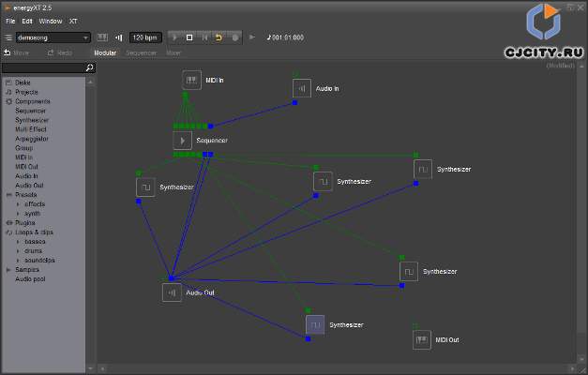
Task: Undo the last Move action
Action: coord(17,52)
